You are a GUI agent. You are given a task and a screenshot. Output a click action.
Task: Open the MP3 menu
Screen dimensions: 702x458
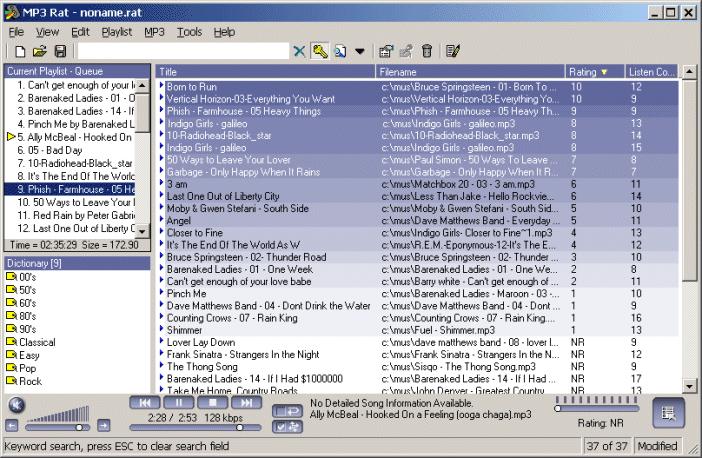(154, 32)
